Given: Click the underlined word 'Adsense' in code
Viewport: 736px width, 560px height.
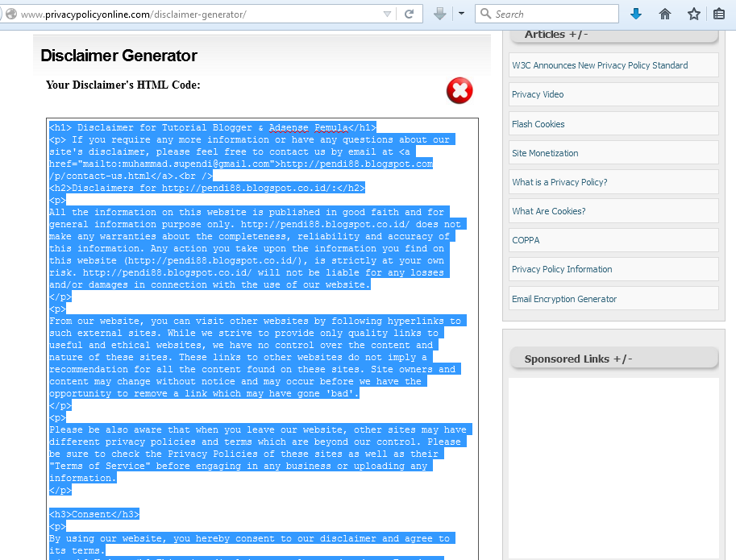Looking at the screenshot, I should click(289, 127).
